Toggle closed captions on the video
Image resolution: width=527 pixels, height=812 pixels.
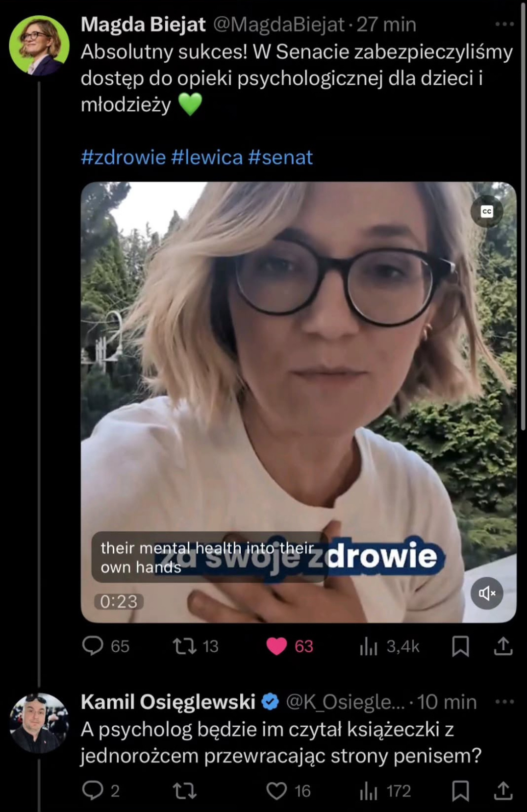[x=486, y=212]
